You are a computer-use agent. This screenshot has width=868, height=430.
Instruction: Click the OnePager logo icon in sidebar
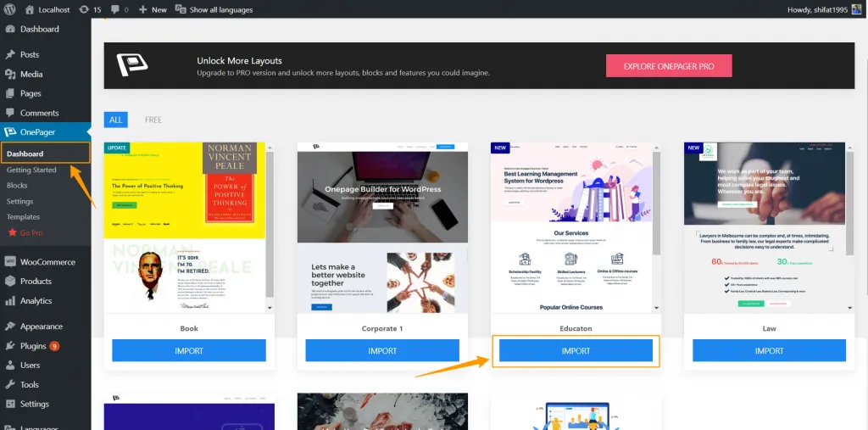point(10,131)
